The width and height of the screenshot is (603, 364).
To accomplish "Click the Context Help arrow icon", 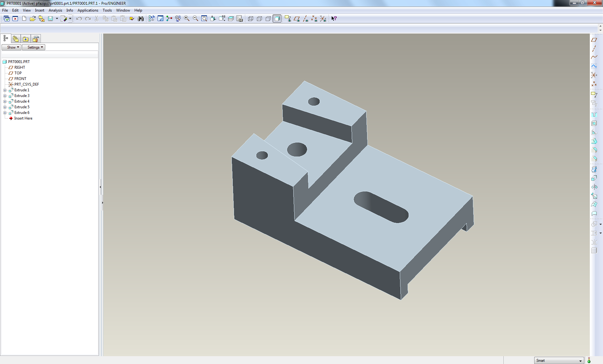I will pos(334,19).
